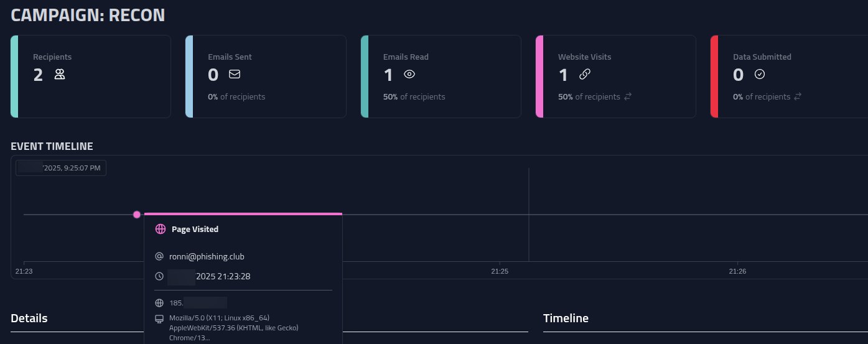Click the Emails Read eye icon
The image size is (868, 344).
409,74
